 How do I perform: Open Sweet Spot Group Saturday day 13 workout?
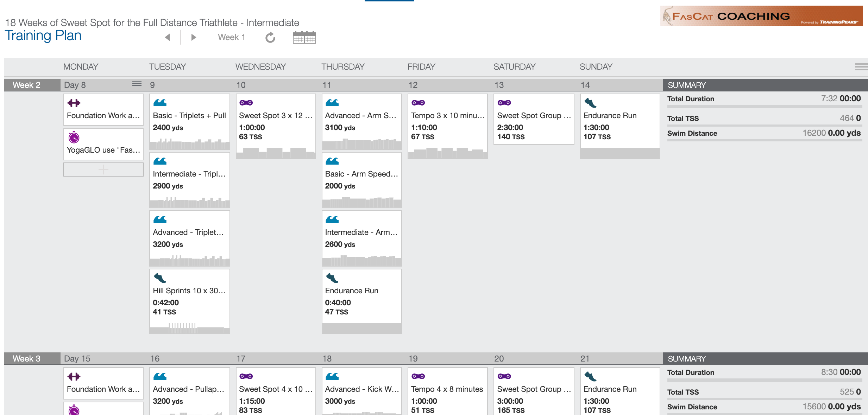(534, 119)
